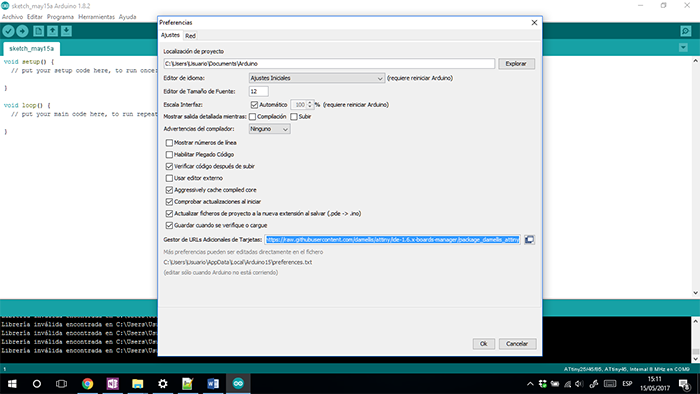Switch the ESP input language indicator
Image resolution: width=700 pixels, height=394 pixels.
click(x=627, y=384)
